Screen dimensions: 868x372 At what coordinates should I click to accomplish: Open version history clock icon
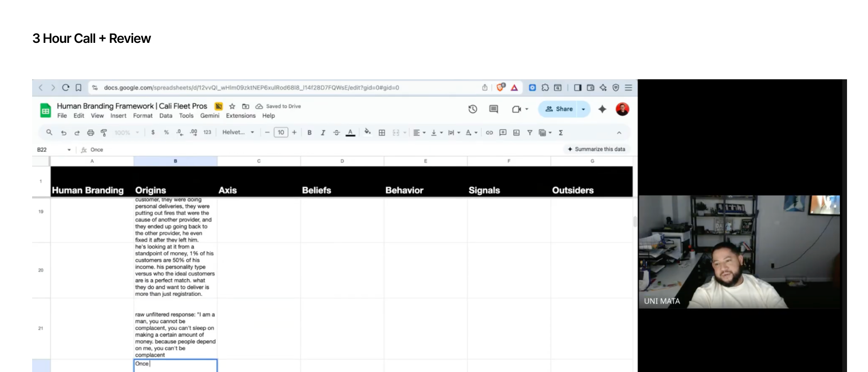click(x=473, y=109)
